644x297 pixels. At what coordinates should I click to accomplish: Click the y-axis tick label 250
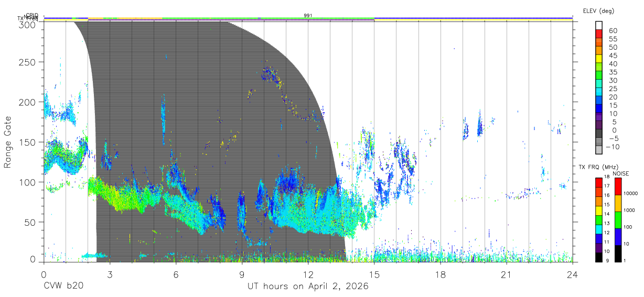point(27,62)
